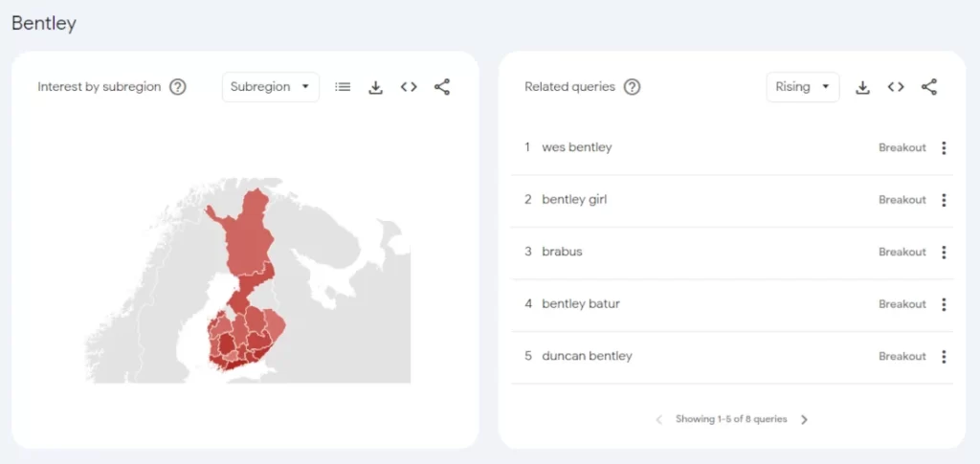The width and height of the screenshot is (980, 464).
Task: Download the subregion interest data as CSV
Action: pyautogui.click(x=376, y=87)
